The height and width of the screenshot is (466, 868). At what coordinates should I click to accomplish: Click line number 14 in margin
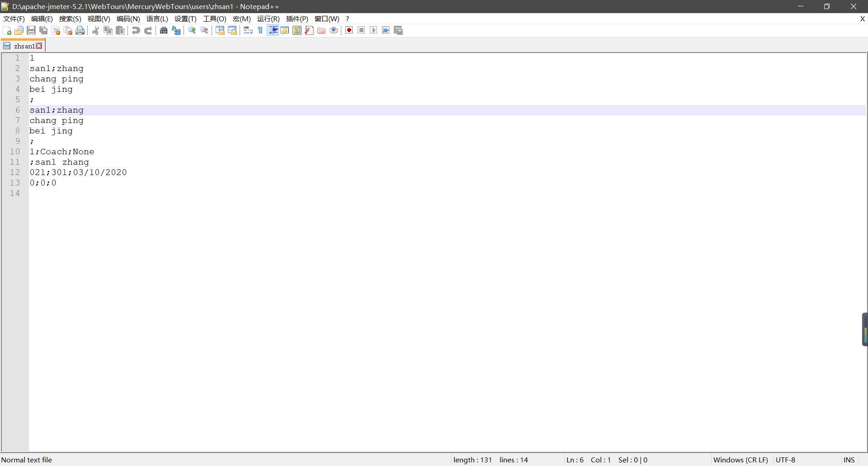(x=15, y=193)
